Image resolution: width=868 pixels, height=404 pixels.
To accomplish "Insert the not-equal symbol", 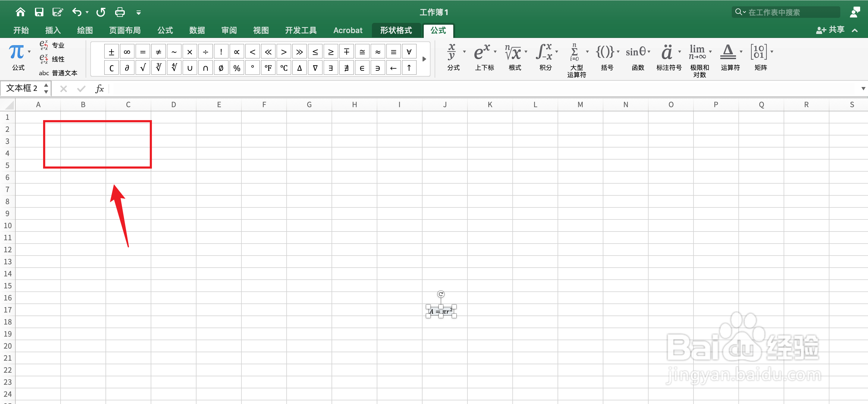I will click(158, 52).
